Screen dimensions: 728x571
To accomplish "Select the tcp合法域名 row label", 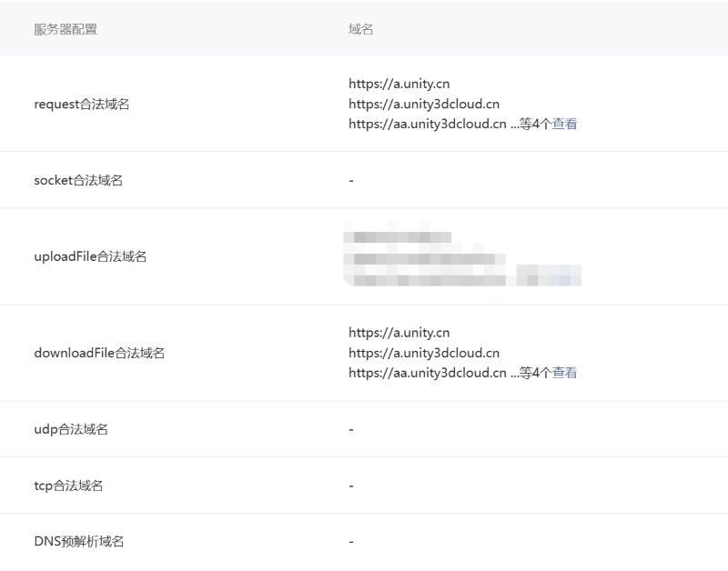I will pyautogui.click(x=68, y=486).
